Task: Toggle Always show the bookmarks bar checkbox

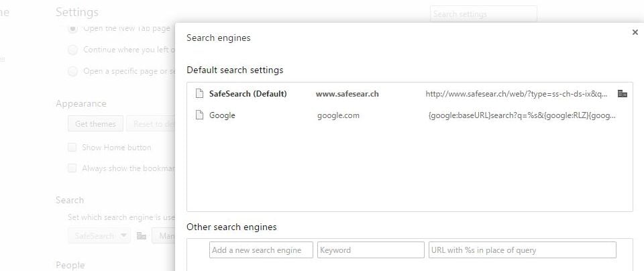Action: point(72,168)
